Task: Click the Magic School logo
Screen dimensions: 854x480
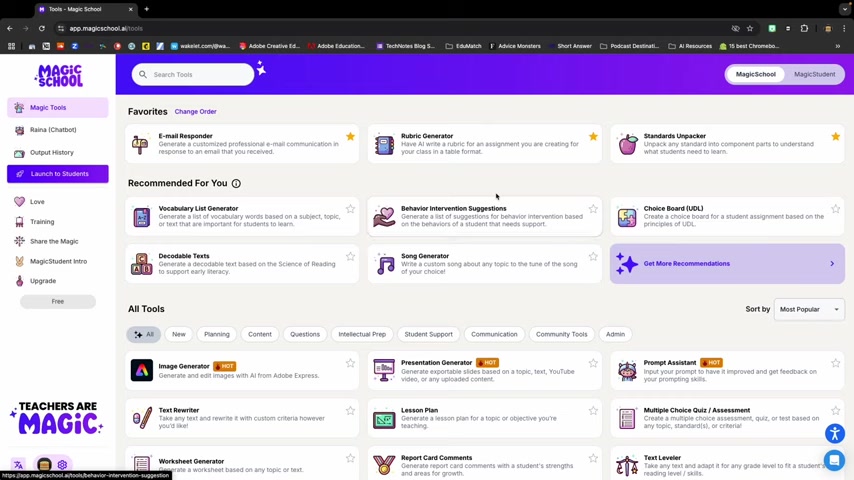Action: [58, 76]
